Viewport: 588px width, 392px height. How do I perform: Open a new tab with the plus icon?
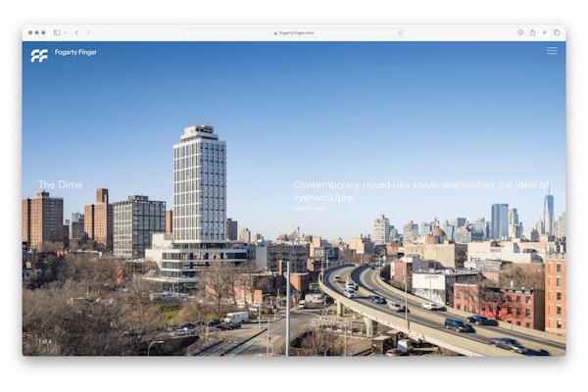[545, 32]
